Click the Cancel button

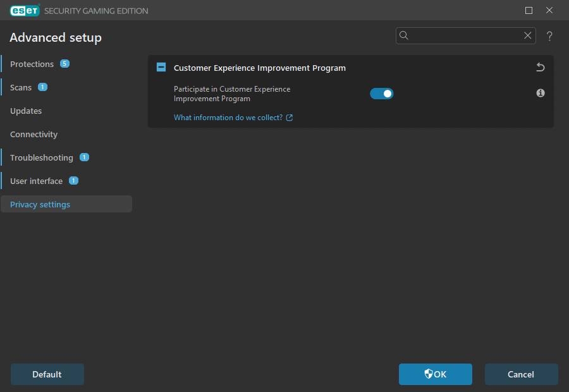(x=521, y=374)
